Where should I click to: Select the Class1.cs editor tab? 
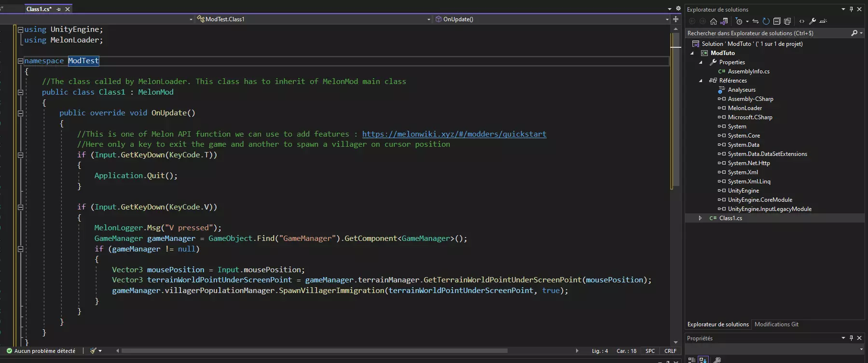39,9
